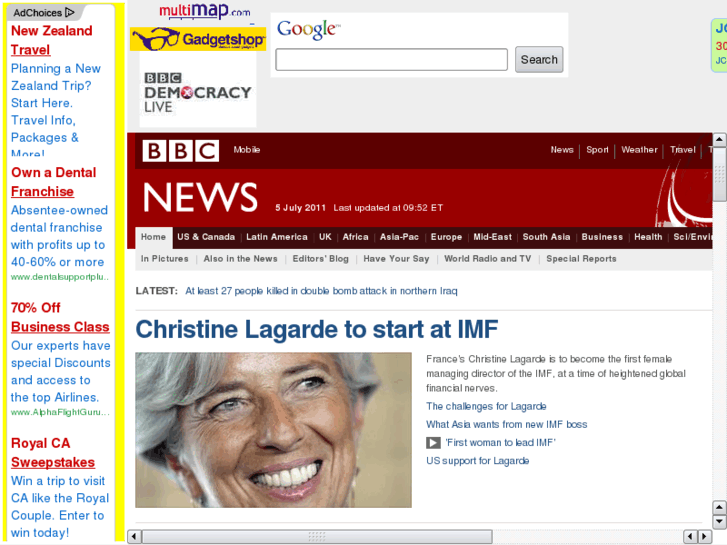Open 'US support for Lagarde' link
727x545 pixels.
[x=478, y=461]
